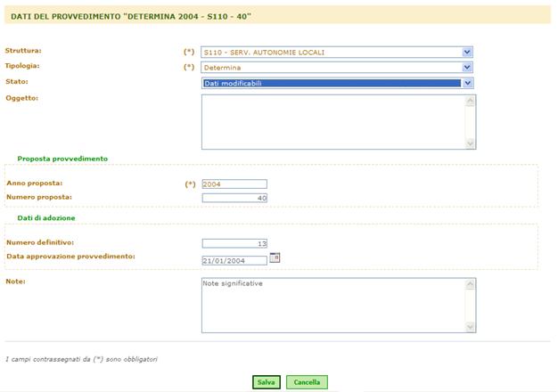Click the mandatory fields notice text
Screen dimensions: 558x392
81,359
